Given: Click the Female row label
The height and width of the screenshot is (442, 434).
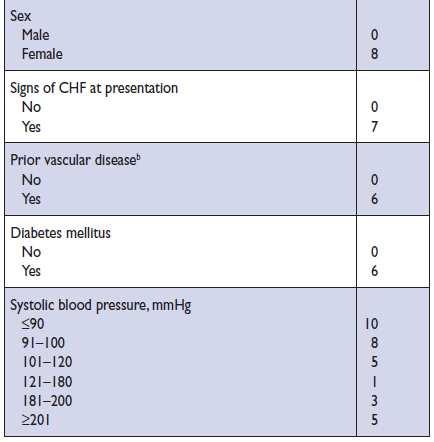Looking at the screenshot, I should coord(42,54).
